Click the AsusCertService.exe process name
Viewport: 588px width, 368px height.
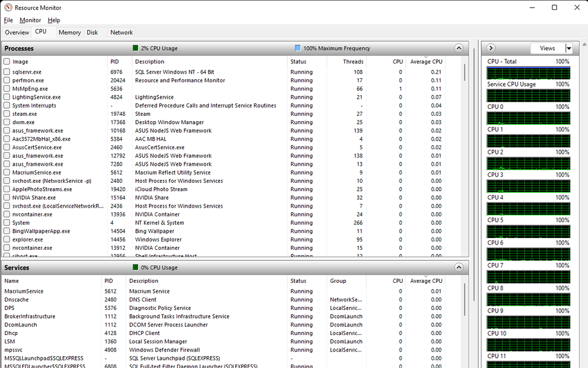pyautogui.click(x=36, y=147)
